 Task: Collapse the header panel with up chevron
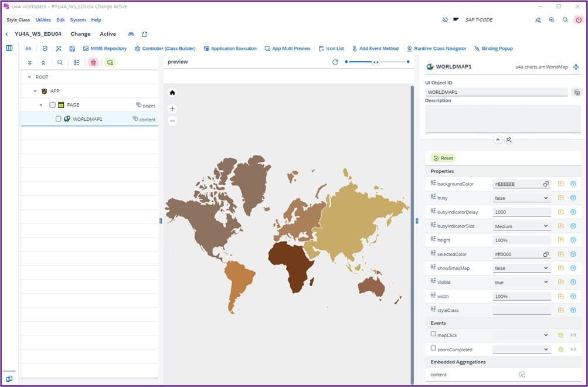point(498,140)
